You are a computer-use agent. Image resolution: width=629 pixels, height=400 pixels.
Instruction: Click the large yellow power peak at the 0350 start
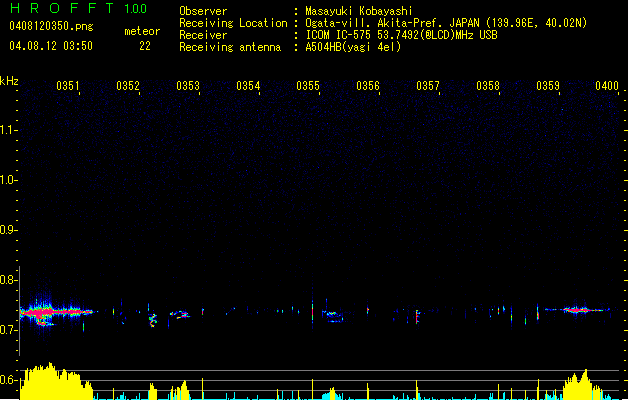[x=54, y=382]
